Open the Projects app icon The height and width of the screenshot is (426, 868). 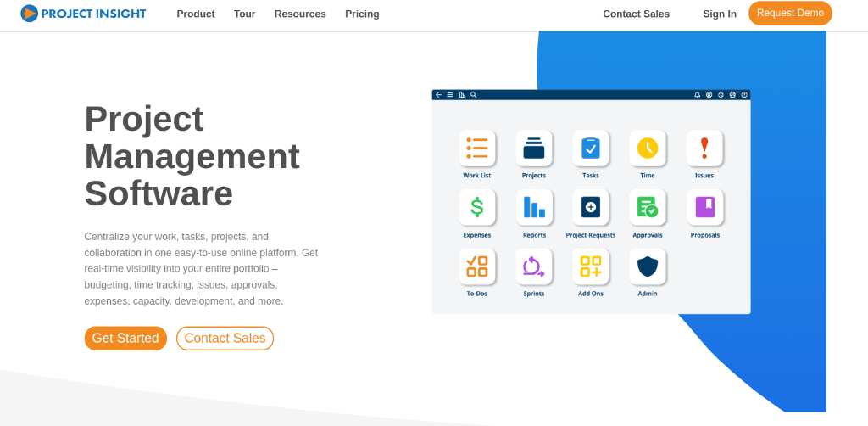(534, 148)
